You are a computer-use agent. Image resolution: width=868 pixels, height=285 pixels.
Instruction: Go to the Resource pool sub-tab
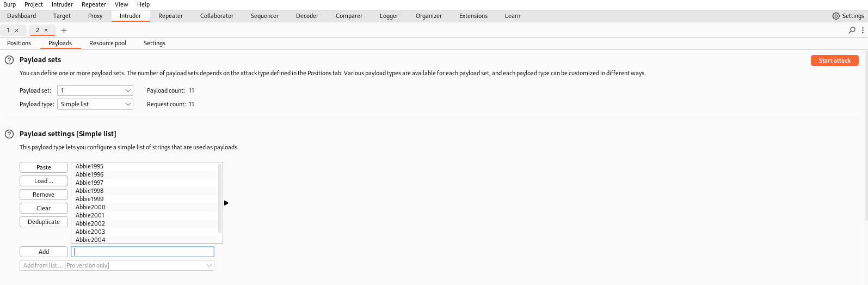click(108, 43)
